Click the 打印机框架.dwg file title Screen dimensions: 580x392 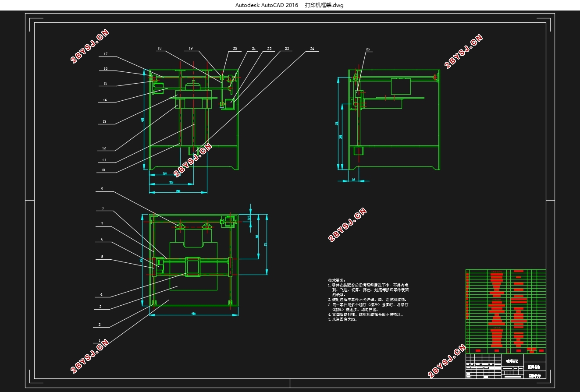click(324, 5)
